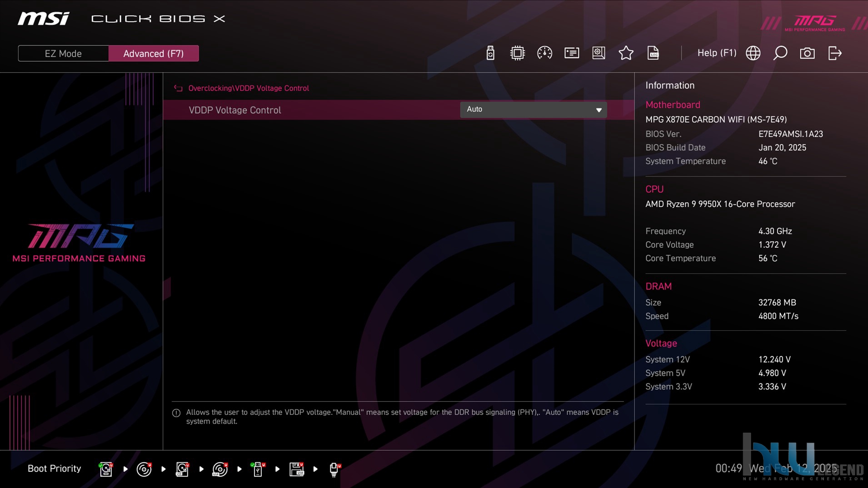Switch to EZ Mode
Screen dimensions: 868x488
63,54
